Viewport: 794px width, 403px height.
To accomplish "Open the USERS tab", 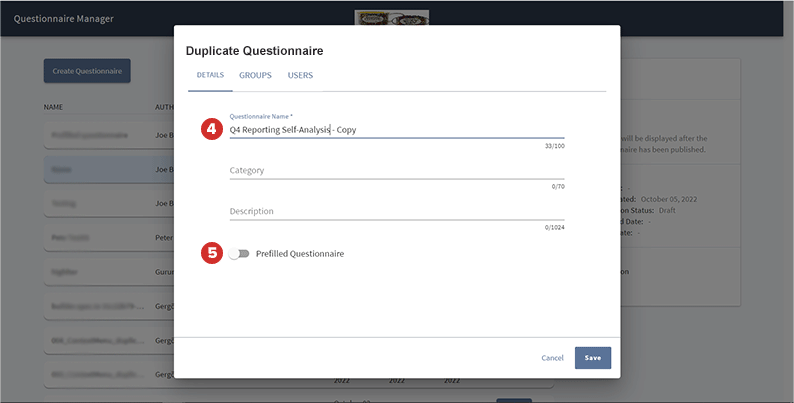I will click(x=300, y=75).
